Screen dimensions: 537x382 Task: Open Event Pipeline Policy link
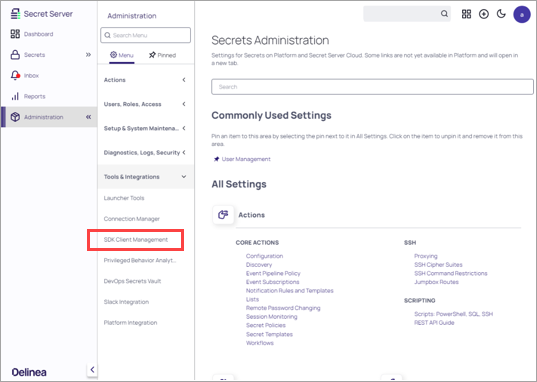(x=273, y=273)
